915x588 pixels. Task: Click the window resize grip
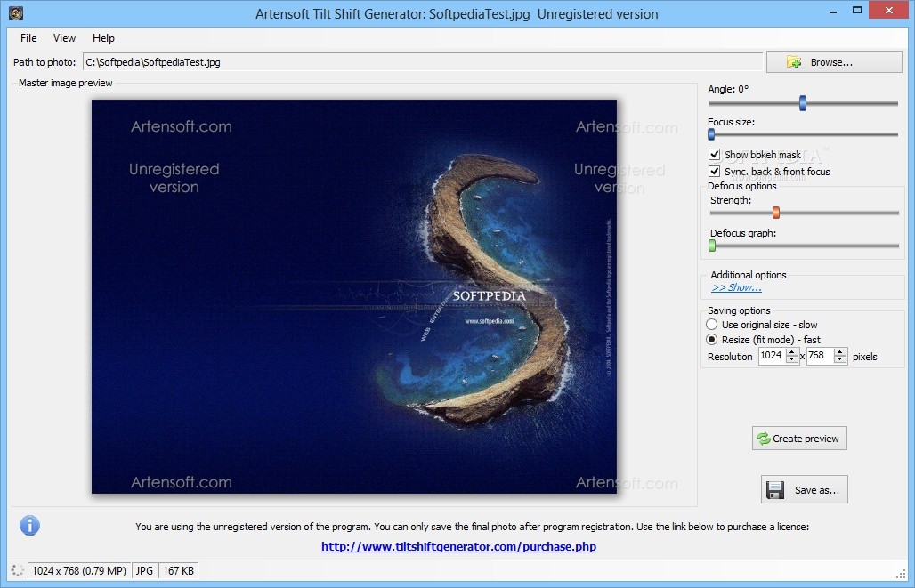click(x=901, y=574)
